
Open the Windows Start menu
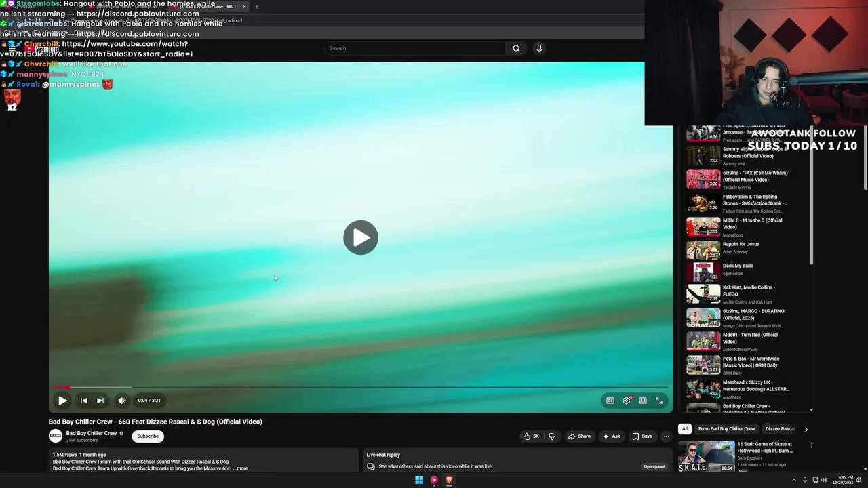pos(419,480)
